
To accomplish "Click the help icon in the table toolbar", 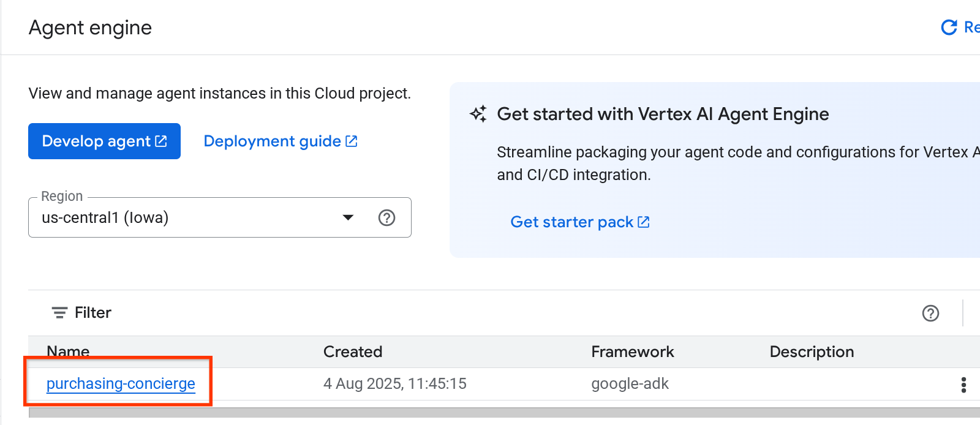I will click(930, 313).
